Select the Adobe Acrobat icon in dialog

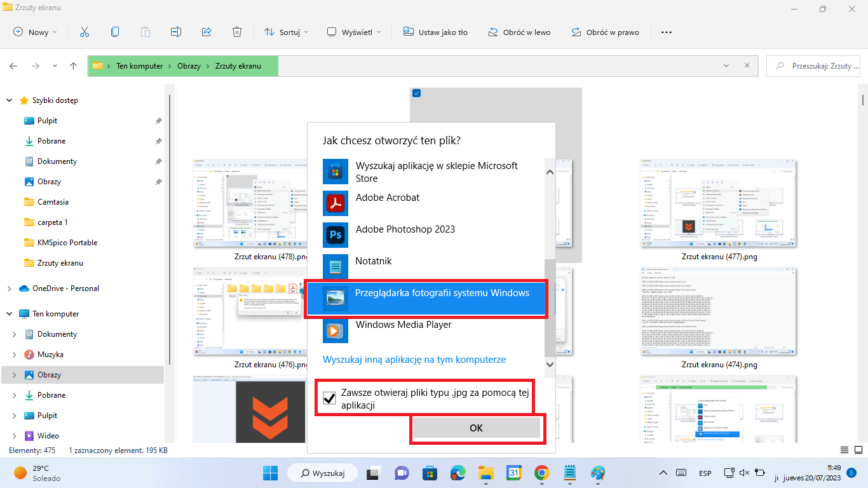(x=336, y=203)
